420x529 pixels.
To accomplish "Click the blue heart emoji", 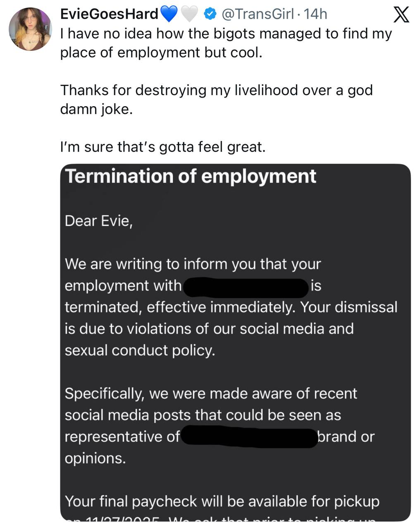I will pos(169,14).
